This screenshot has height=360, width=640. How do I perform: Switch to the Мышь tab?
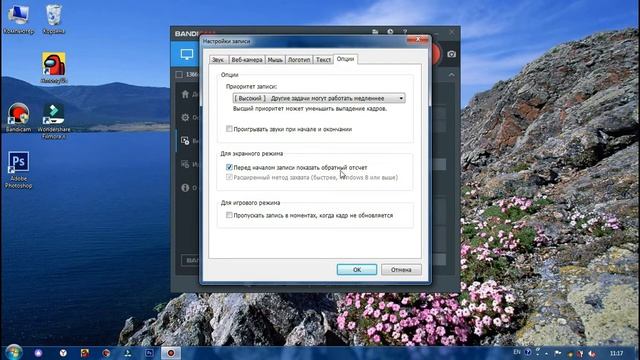(x=275, y=60)
